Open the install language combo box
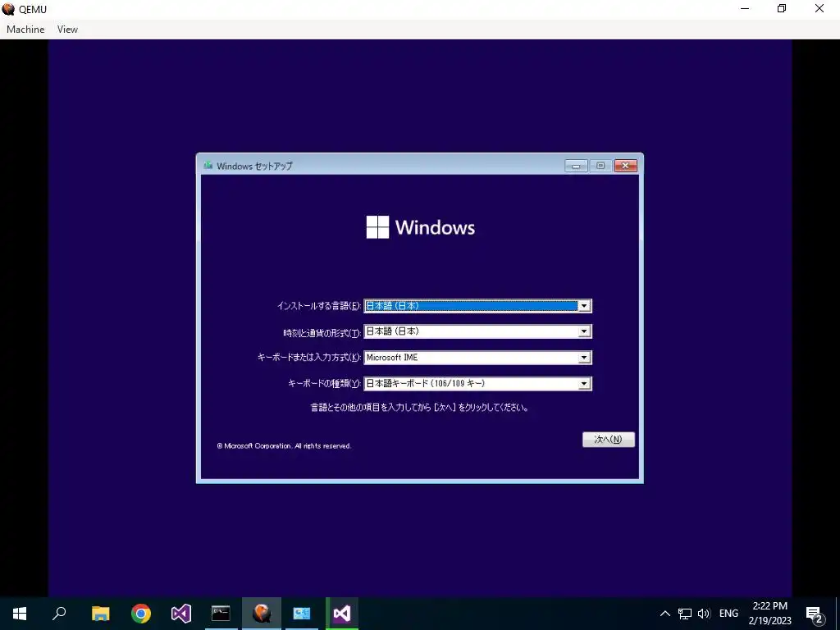 (x=477, y=306)
